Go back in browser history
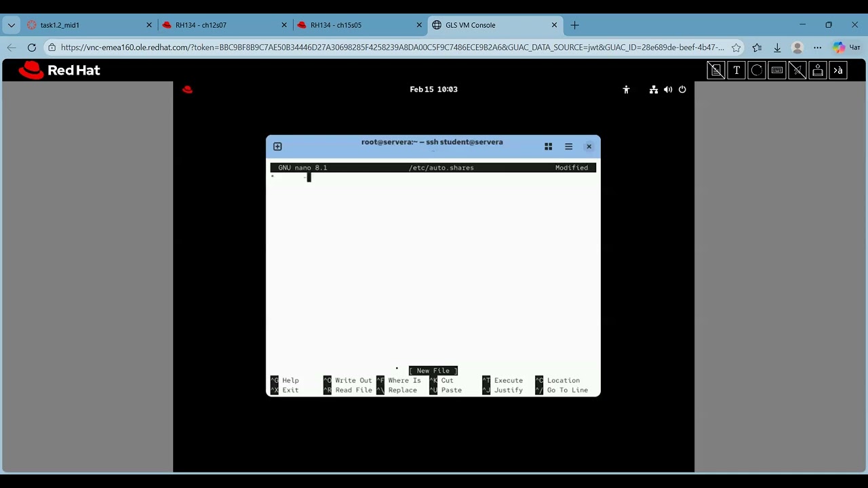 tap(12, 47)
